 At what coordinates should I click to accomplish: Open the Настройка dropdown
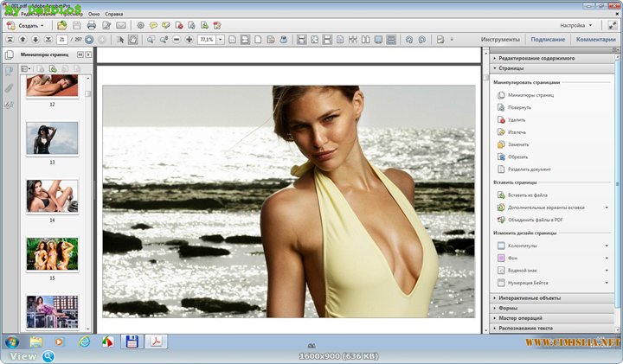click(x=575, y=26)
